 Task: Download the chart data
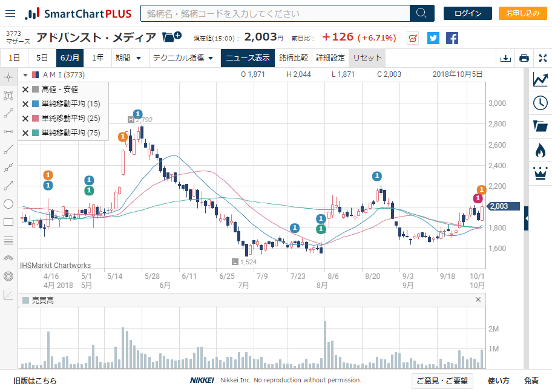coord(505,58)
